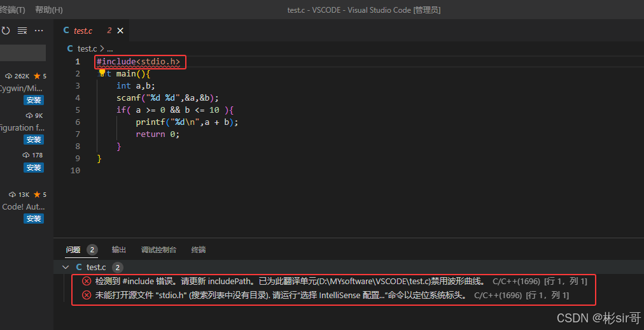The image size is (644, 330).
Task: Click test.c in the breadcrumb path
Action: click(87, 49)
